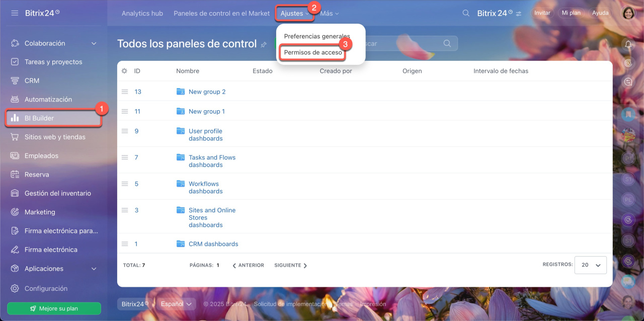Open the Analytics hub tab
The height and width of the screenshot is (321, 644).
coord(142,14)
